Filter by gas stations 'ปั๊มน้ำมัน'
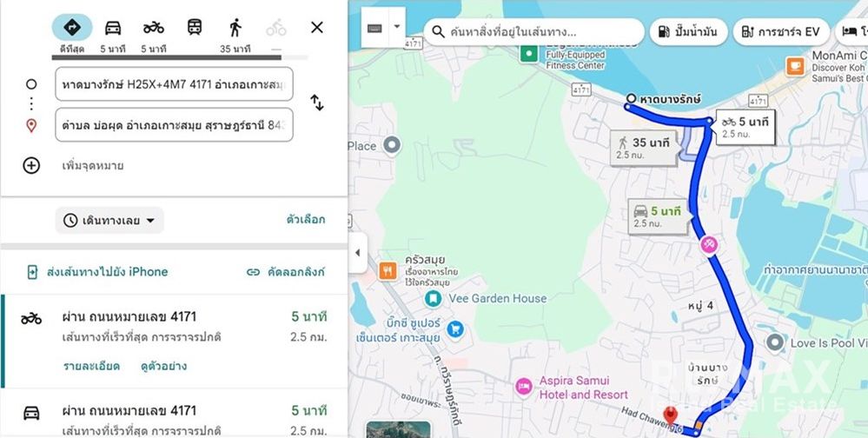868x438 pixels. [x=688, y=32]
